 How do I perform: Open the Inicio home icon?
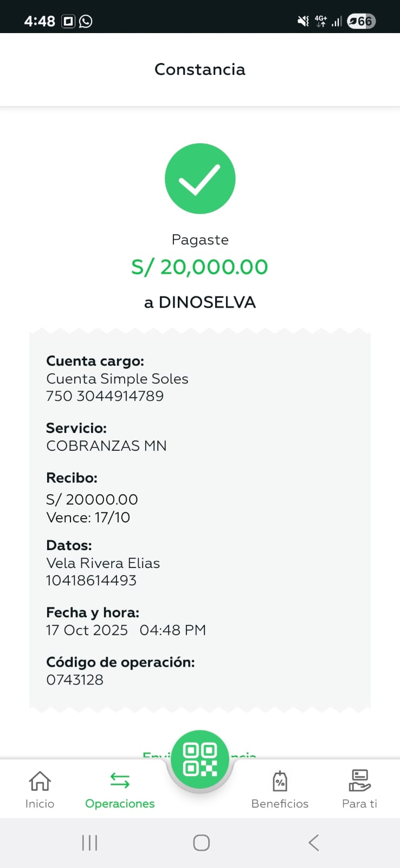[x=40, y=781]
